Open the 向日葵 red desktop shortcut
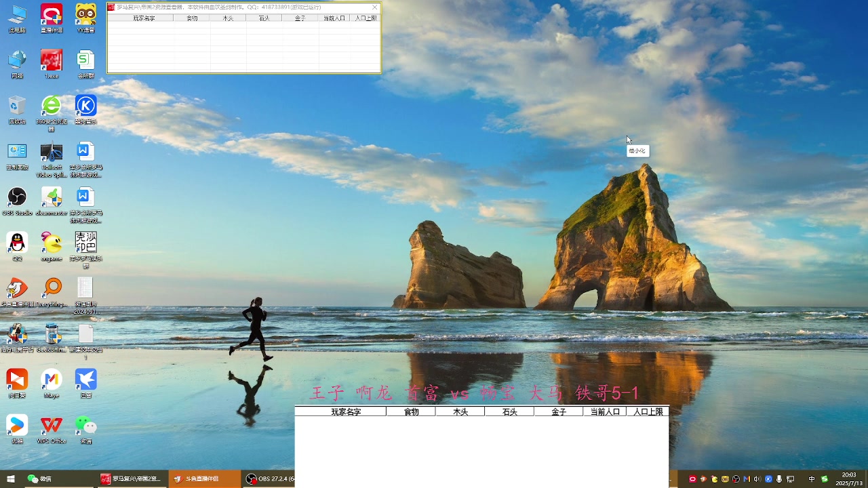The image size is (868, 488). pos(17,384)
